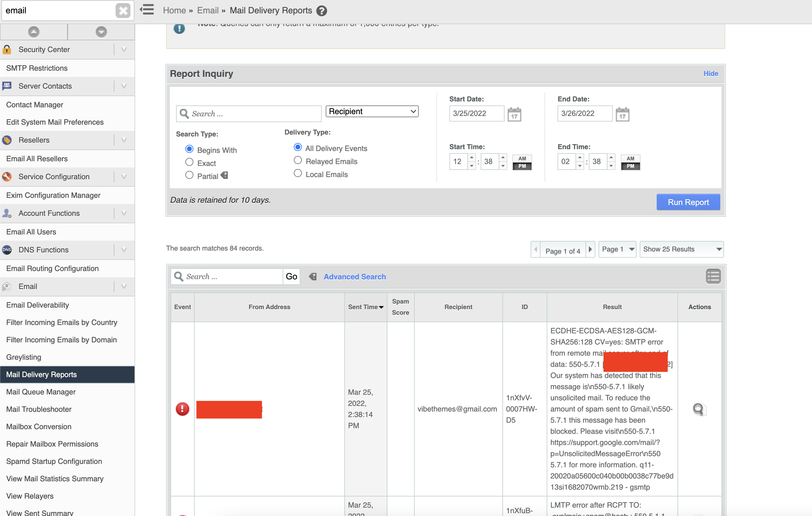
Task: Decrease the Start Time minute stepper
Action: 503,166
